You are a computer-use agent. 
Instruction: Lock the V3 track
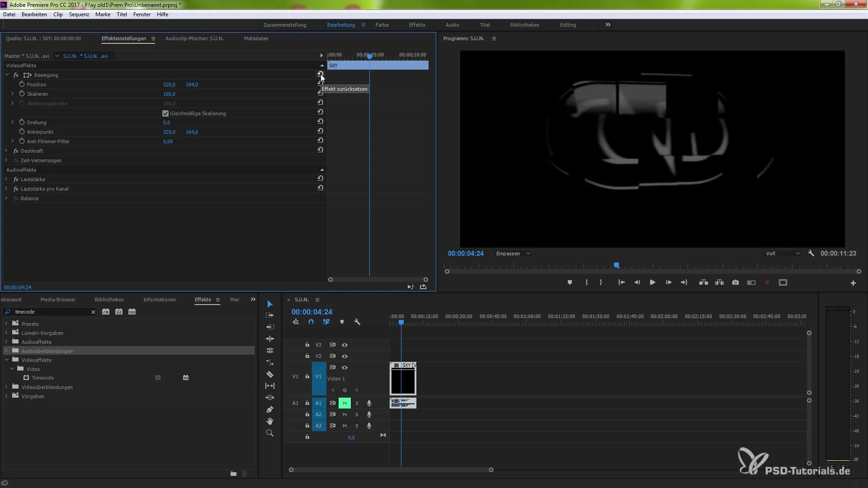click(307, 345)
